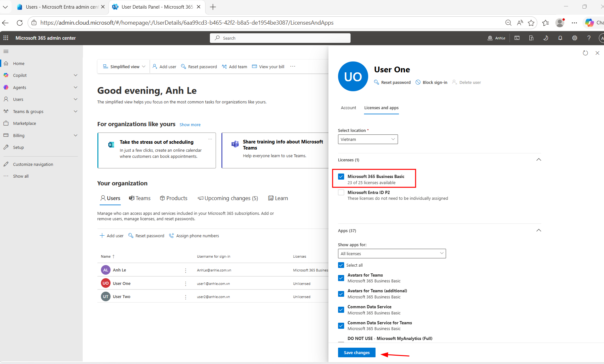Collapse the Licenses section
Screen dimensions: 604x364
coord(539,160)
